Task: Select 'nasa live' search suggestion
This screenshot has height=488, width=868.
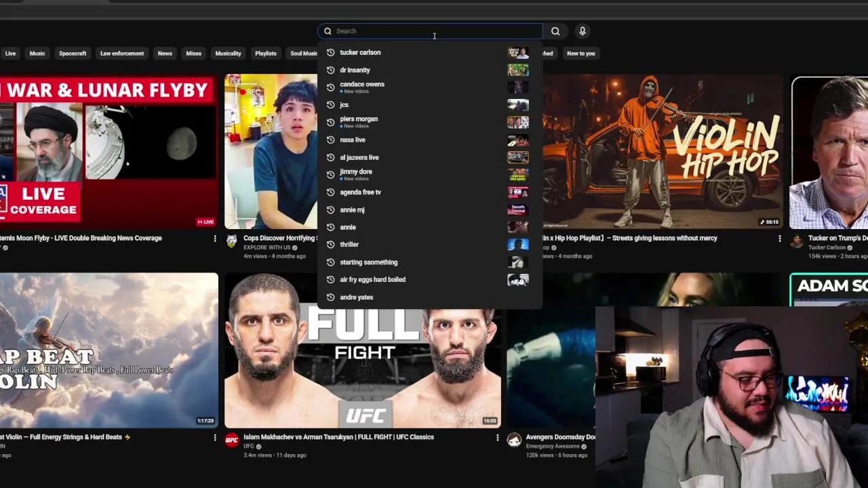Action: tap(430, 140)
